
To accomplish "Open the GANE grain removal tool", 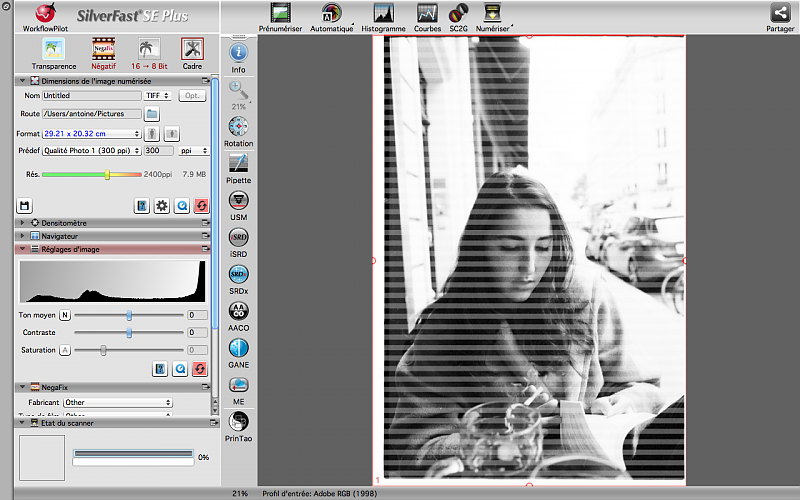I will click(x=238, y=350).
